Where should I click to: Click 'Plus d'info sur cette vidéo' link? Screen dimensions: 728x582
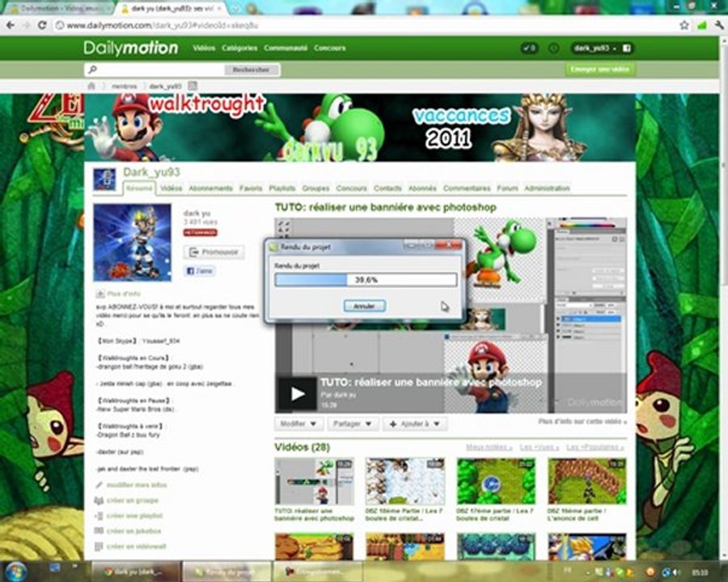582,421
